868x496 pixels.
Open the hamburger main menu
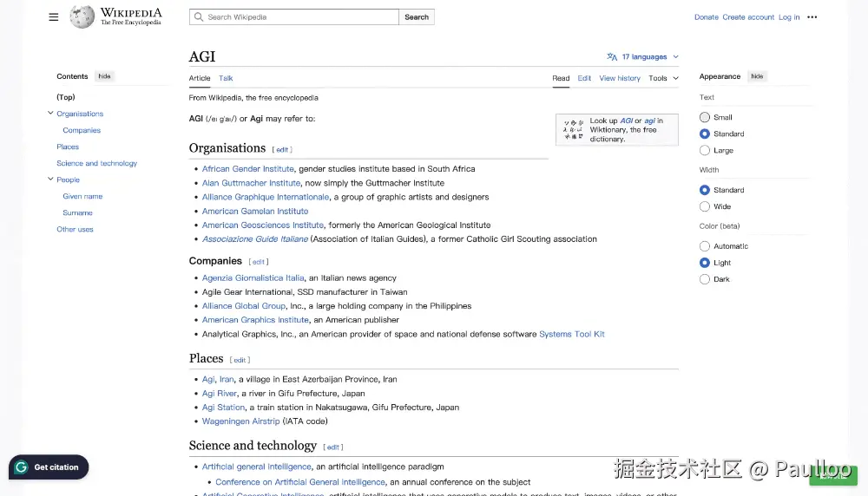click(x=53, y=17)
